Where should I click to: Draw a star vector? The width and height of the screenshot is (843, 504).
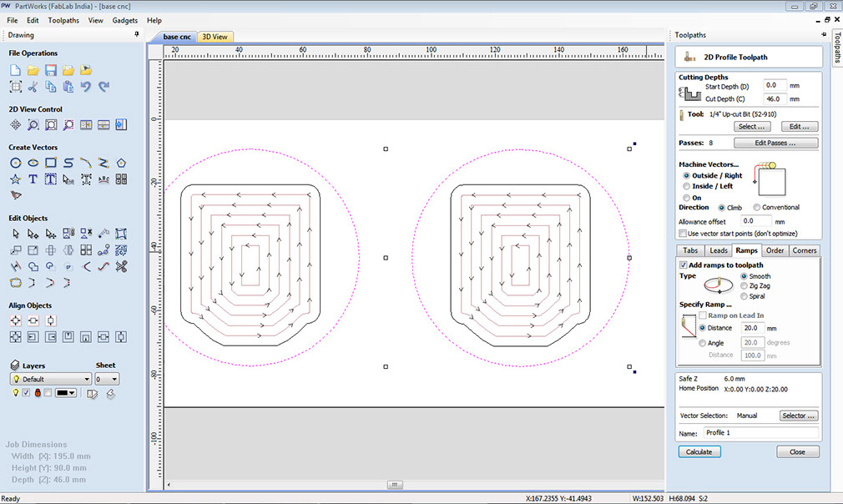(16, 179)
